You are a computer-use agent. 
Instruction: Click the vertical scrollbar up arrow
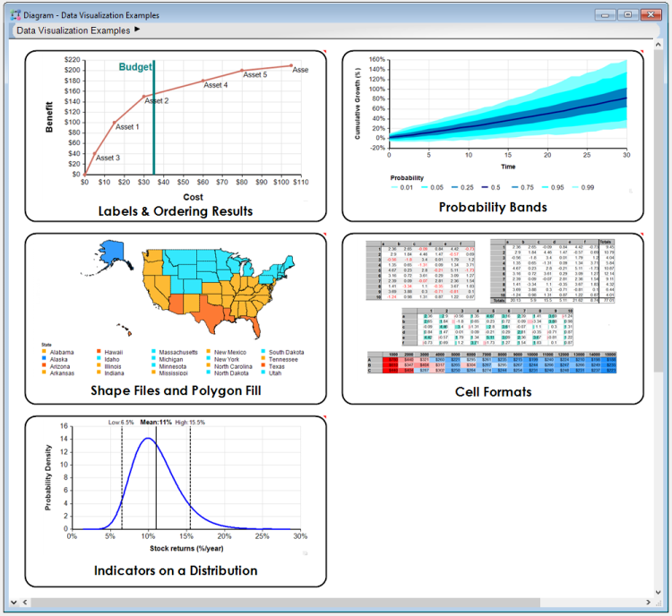point(659,44)
